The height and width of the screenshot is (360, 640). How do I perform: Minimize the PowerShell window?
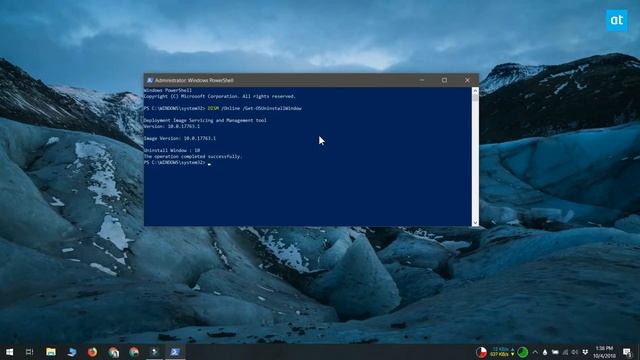click(x=422, y=80)
